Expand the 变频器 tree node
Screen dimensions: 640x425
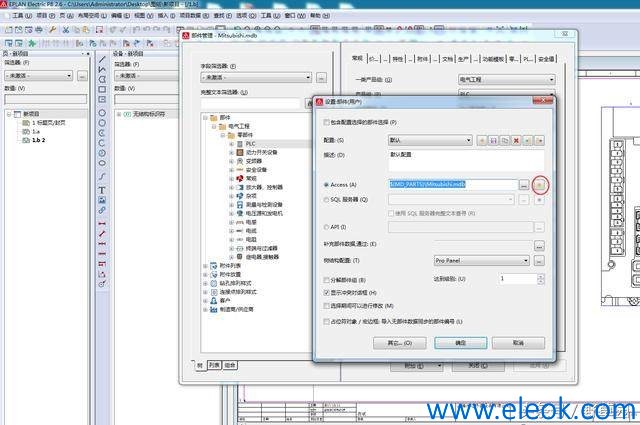(x=231, y=161)
